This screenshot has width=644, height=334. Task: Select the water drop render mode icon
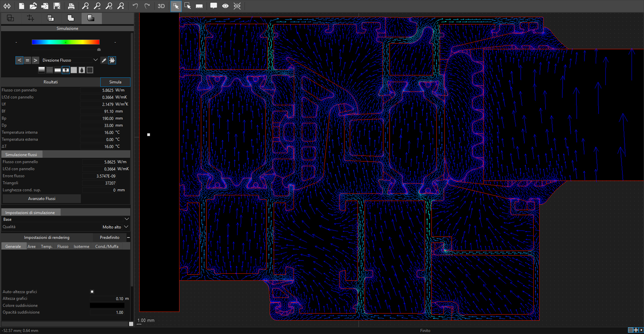pos(82,70)
